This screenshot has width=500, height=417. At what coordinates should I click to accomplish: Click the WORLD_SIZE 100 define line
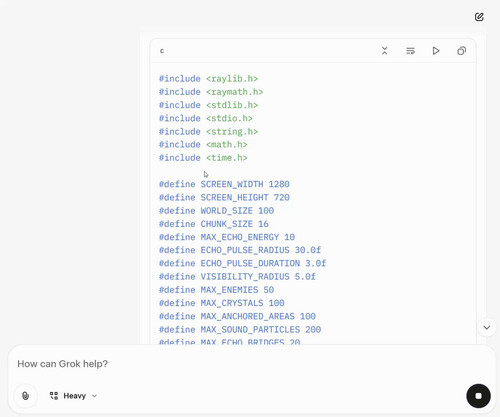[216, 211]
